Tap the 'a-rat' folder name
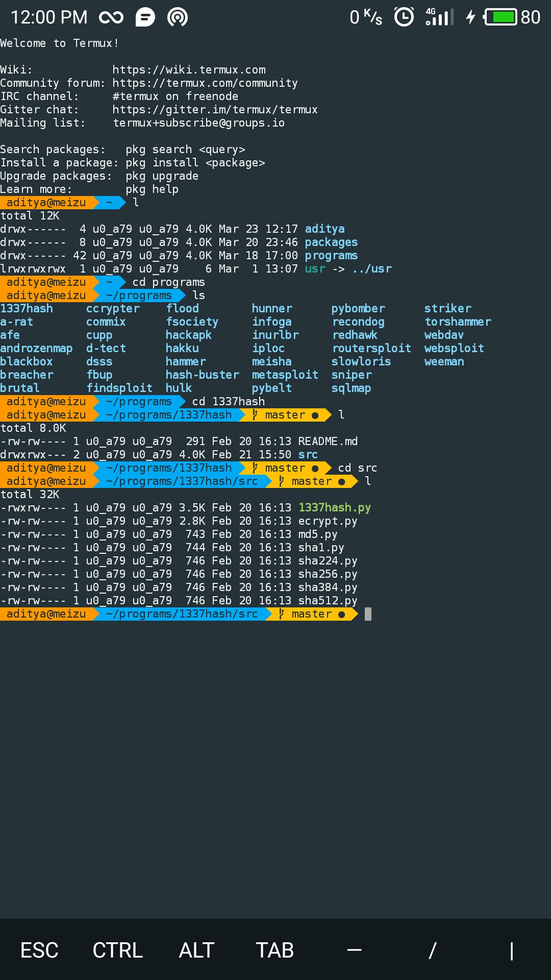The width and height of the screenshot is (551, 980). point(16,322)
